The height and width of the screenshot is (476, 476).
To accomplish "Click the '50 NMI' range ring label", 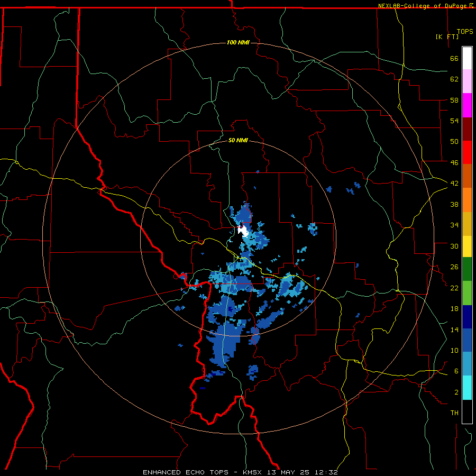I will (239, 140).
